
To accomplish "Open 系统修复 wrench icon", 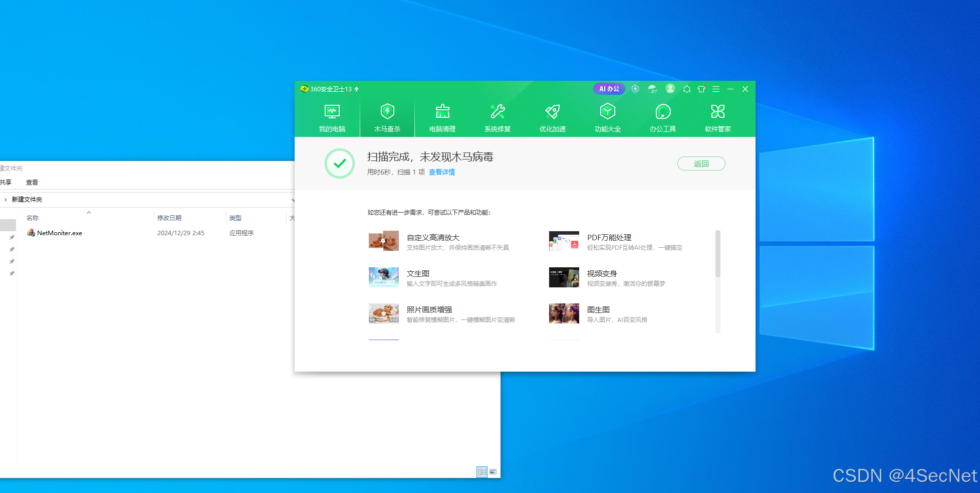I will coord(498,111).
